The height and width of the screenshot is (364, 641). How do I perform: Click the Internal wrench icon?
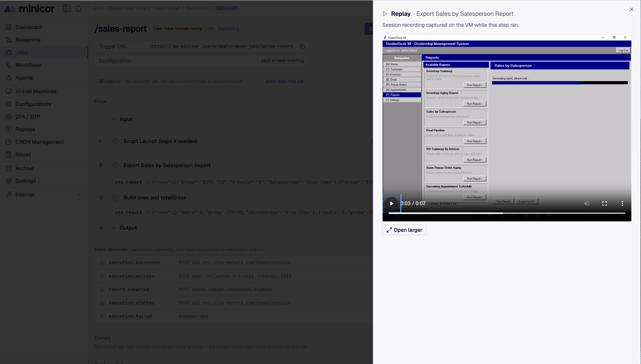point(9,195)
